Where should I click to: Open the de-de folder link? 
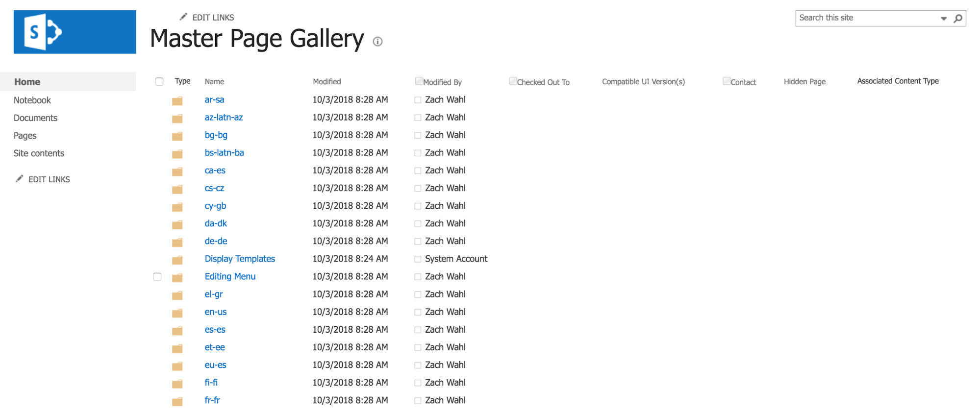click(x=216, y=241)
